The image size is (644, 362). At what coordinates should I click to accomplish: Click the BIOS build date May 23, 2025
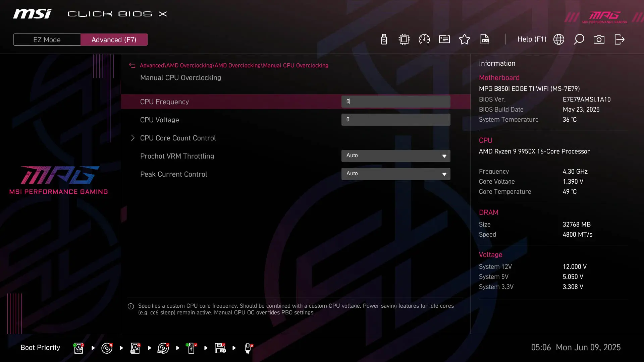click(581, 110)
